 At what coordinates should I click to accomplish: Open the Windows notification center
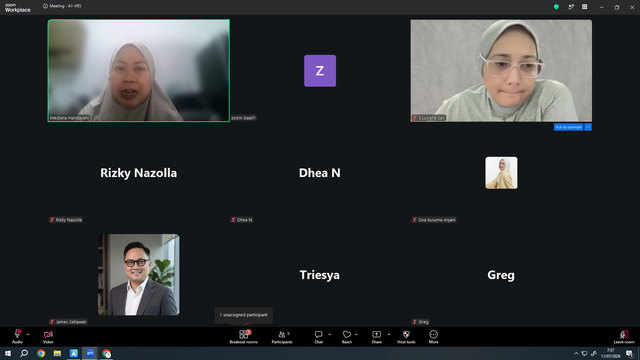coord(629,353)
